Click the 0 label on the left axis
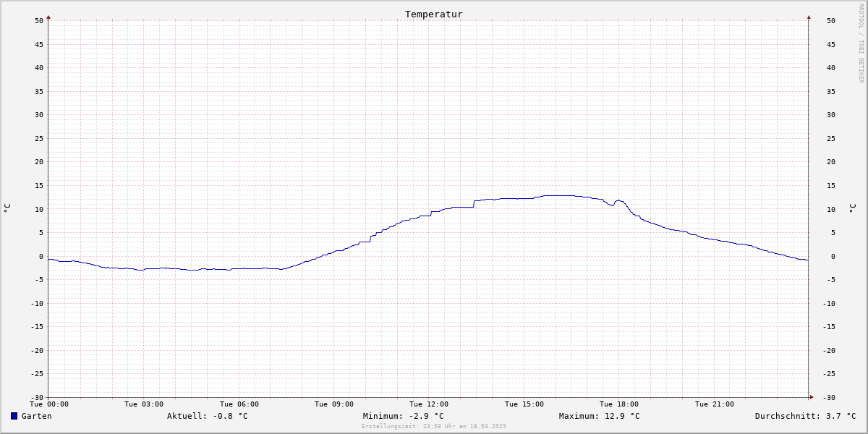The image size is (868, 434). [41, 256]
